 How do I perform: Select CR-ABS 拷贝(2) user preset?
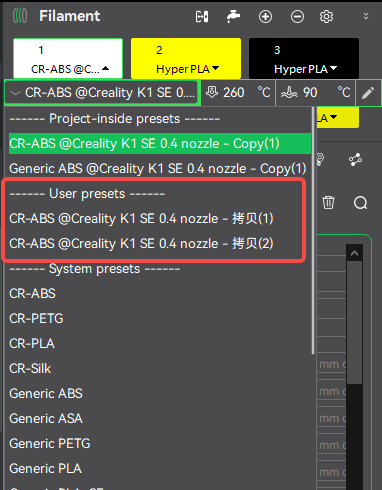pos(141,244)
